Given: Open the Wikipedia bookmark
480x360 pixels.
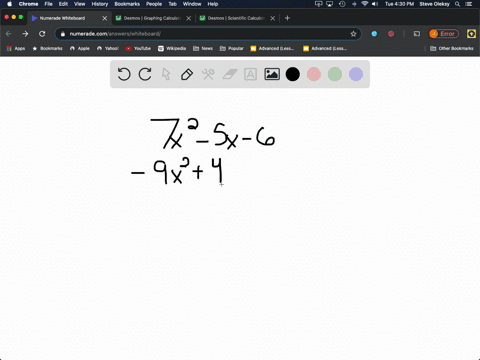Looking at the screenshot, I should pyautogui.click(x=172, y=48).
